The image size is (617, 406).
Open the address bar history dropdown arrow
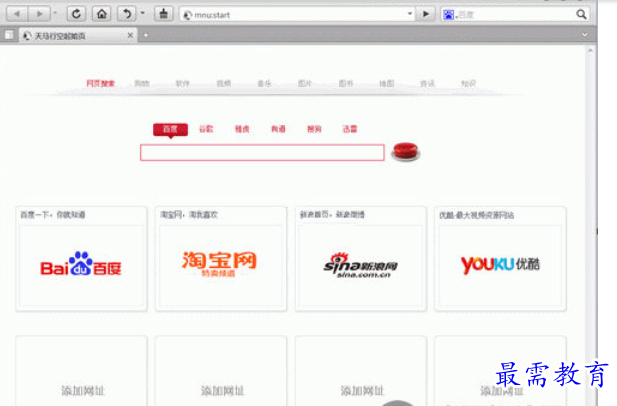(410, 14)
